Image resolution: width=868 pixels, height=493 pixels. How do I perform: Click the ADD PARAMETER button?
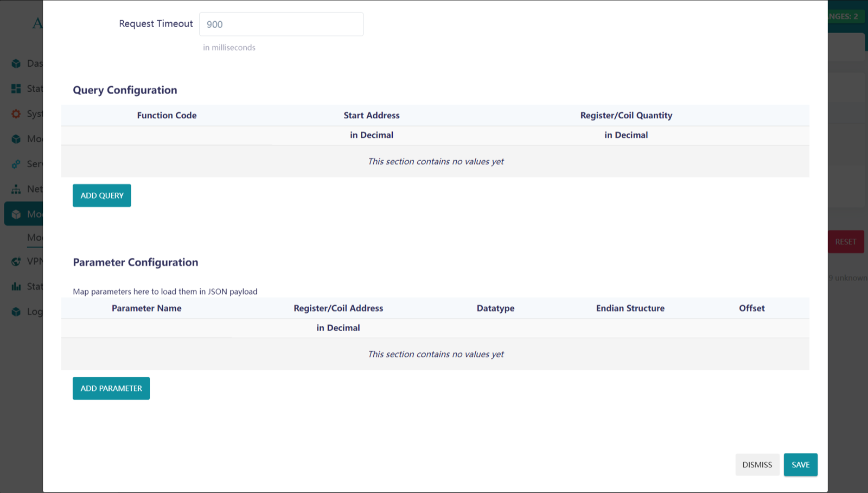(111, 388)
